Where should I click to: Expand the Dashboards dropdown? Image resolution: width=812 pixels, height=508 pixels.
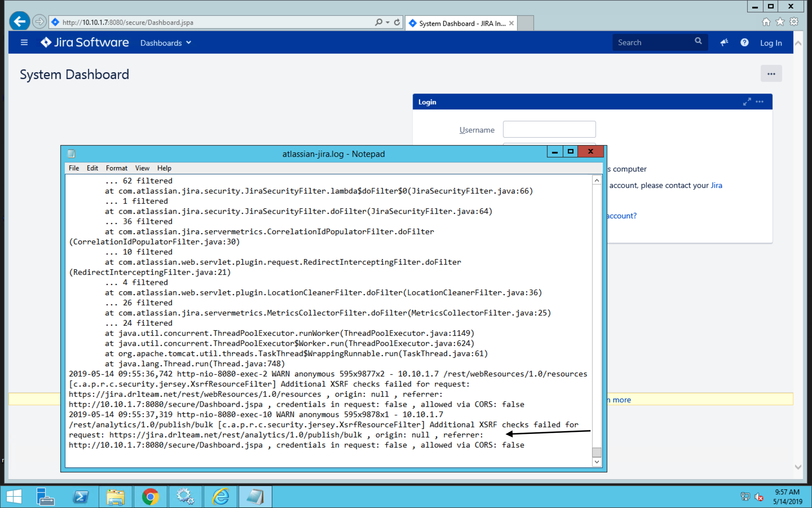coord(166,43)
